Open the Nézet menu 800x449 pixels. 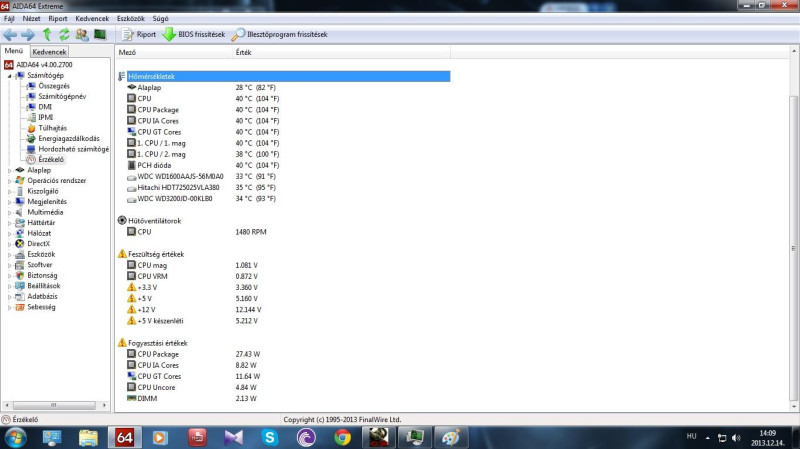(31, 18)
